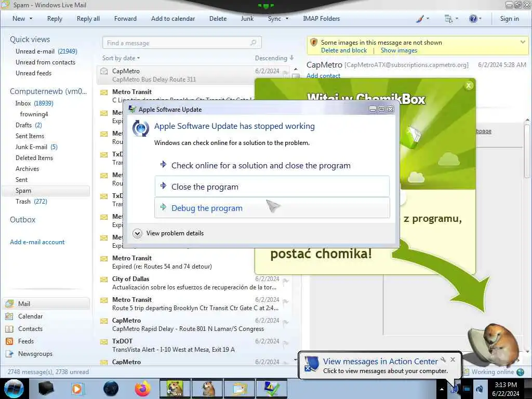Click the opened envelope icon for CapMetro Bus Delay
532x399 pixels.
104,71
